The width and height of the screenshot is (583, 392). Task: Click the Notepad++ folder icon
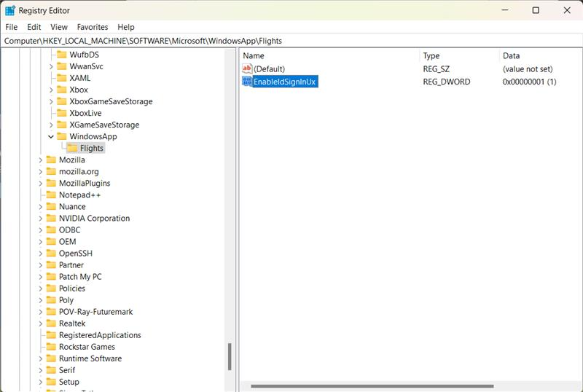[x=51, y=195]
